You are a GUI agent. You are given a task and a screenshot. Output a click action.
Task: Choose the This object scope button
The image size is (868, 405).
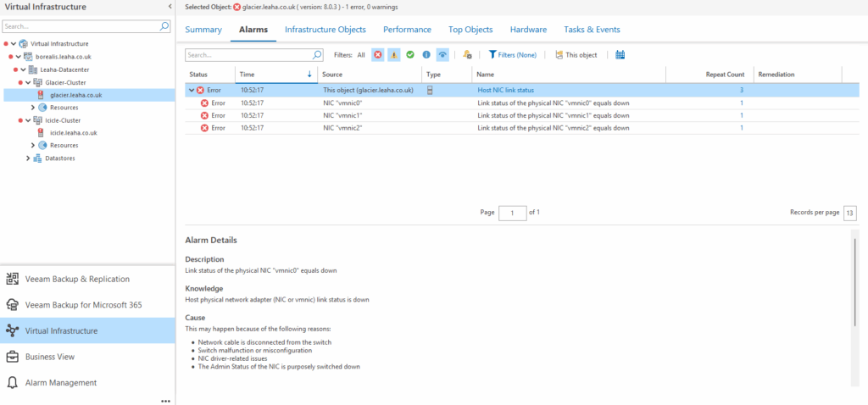coord(576,55)
